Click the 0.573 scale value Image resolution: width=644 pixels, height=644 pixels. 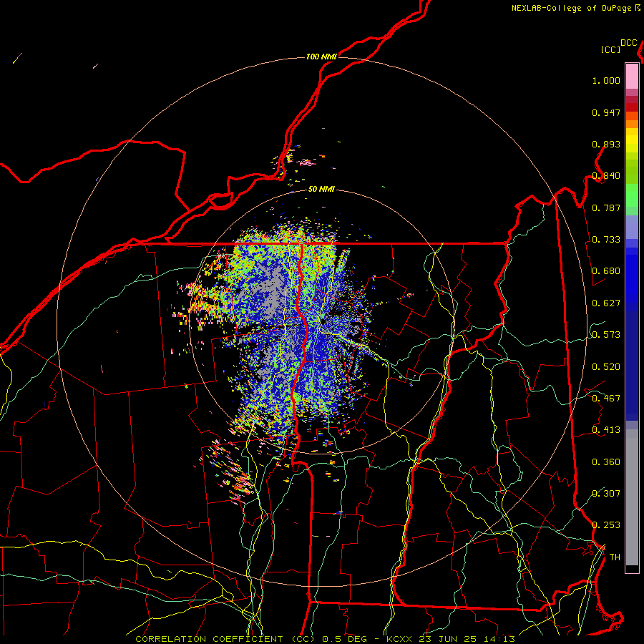[x=606, y=335]
